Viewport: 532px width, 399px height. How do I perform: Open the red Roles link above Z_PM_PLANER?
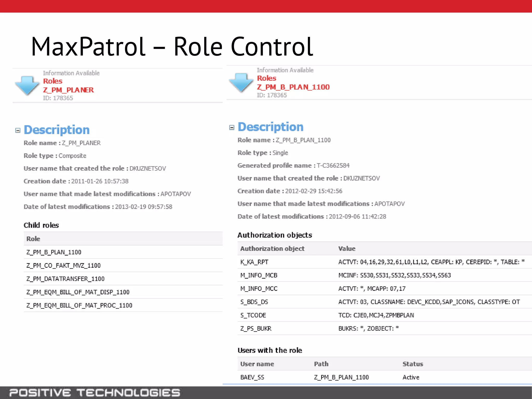53,81
